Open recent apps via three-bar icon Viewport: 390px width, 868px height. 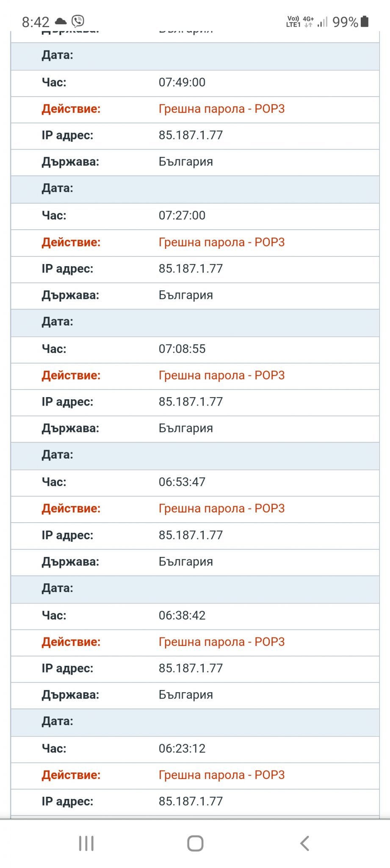click(x=86, y=843)
